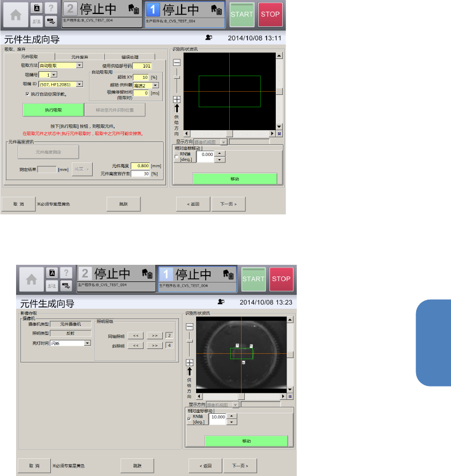Open the A document icon on 13:23 screen
The image size is (451, 476).
52,273
